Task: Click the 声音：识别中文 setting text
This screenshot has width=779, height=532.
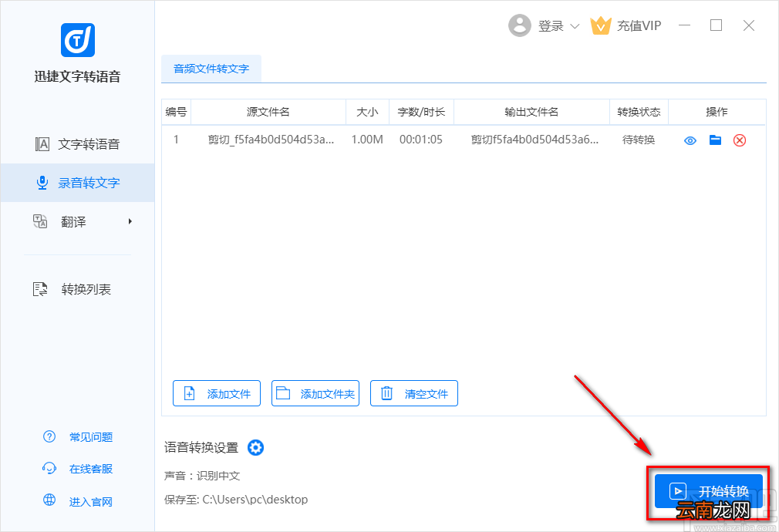Action: click(x=202, y=476)
